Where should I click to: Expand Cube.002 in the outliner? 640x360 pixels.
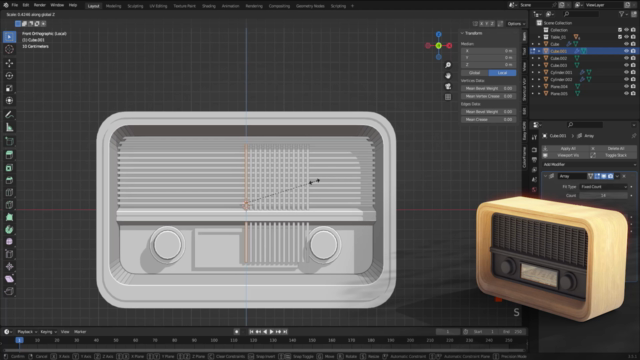click(x=539, y=58)
